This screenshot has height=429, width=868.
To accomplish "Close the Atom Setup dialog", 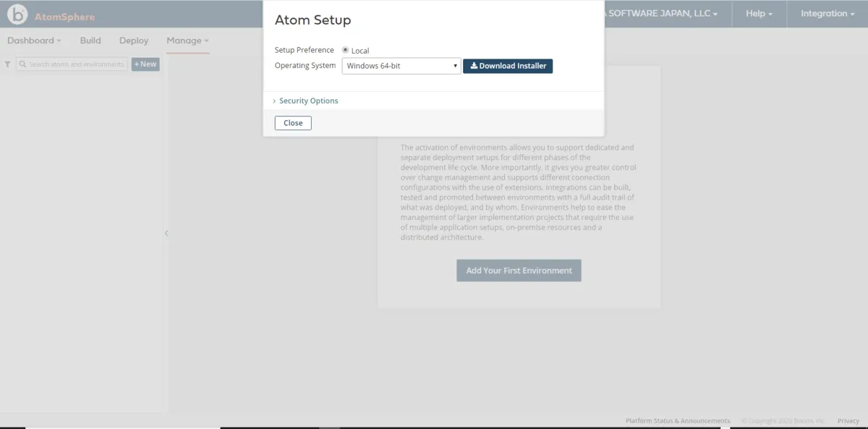I will click(293, 123).
